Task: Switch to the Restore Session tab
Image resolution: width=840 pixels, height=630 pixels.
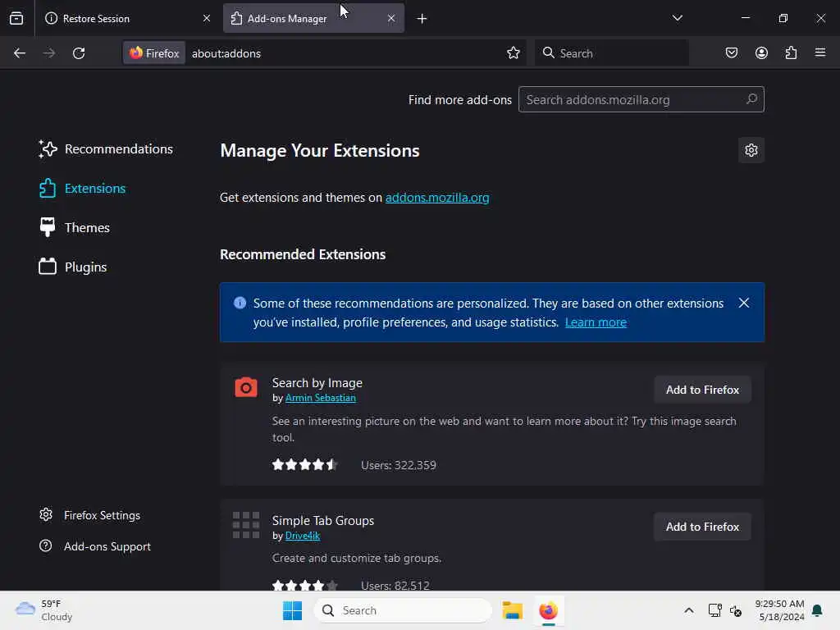Action: pos(127,18)
